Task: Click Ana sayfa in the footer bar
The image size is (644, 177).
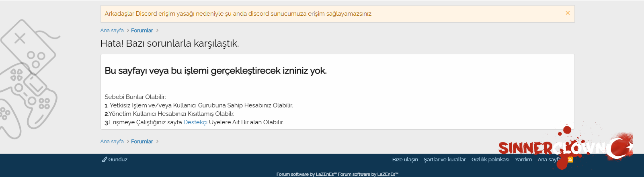Action: pyautogui.click(x=548, y=160)
